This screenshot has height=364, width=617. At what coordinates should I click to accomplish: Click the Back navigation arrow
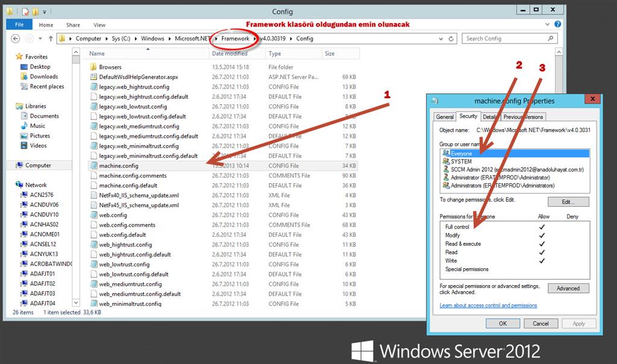point(14,38)
